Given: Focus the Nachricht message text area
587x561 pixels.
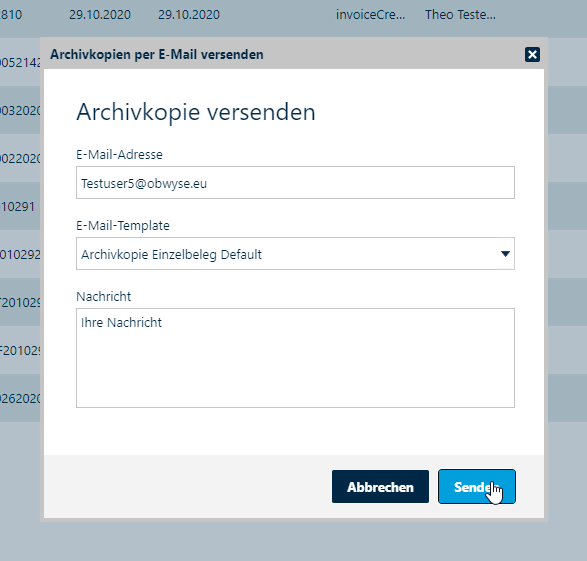Looking at the screenshot, I should pos(295,358).
